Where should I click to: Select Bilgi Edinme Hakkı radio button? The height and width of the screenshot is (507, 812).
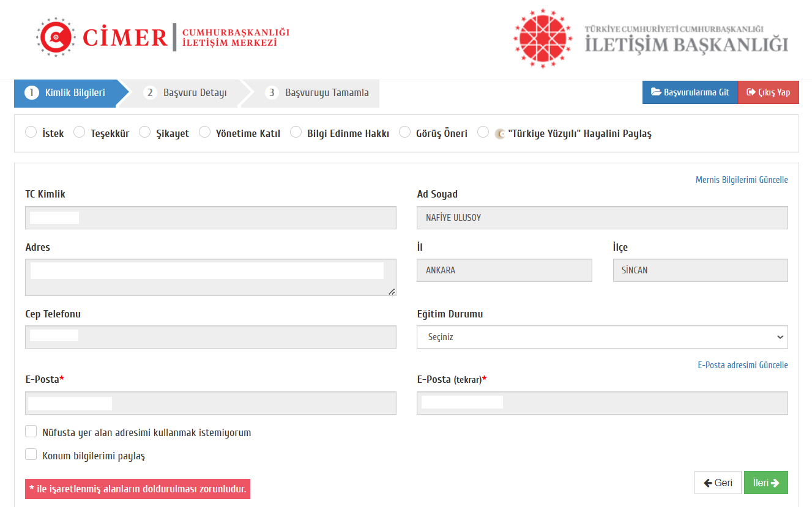coord(296,132)
